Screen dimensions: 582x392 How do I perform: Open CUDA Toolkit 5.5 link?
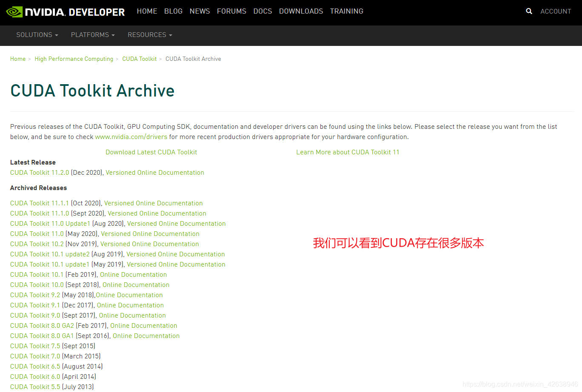point(35,387)
